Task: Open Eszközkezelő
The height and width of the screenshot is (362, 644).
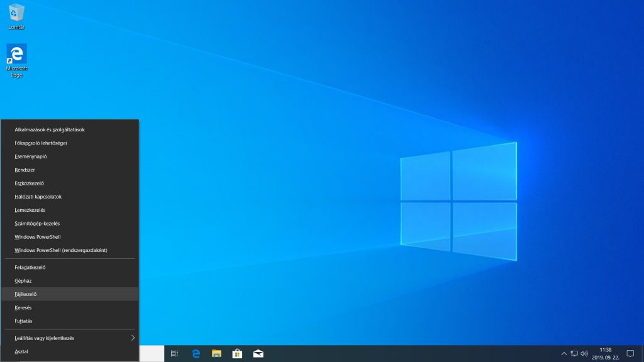Action: point(70,183)
